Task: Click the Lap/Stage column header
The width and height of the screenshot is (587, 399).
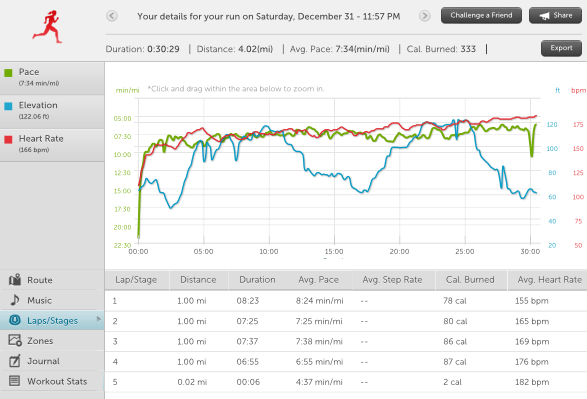Action: point(136,280)
